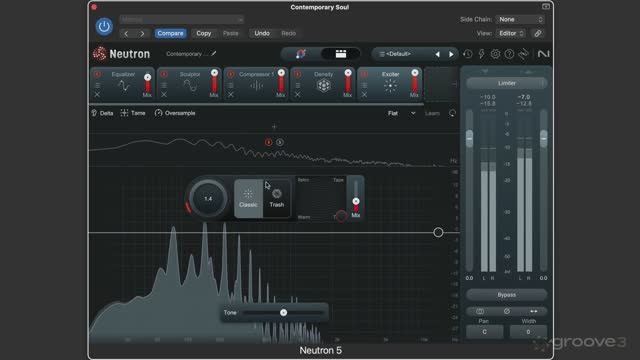Remove the Density module with X
640x360 pixels.
click(x=298, y=94)
